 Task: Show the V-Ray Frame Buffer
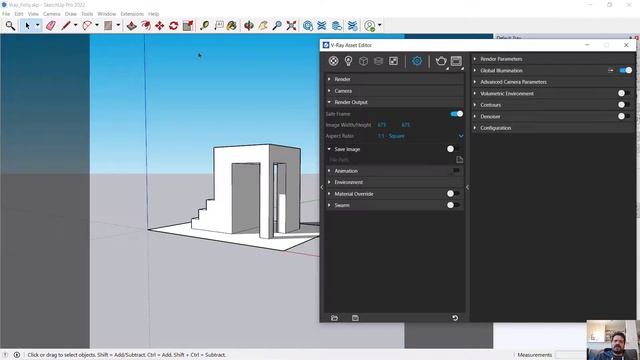456,61
